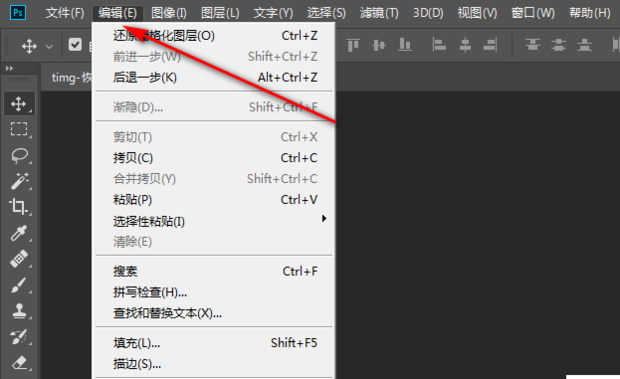Distribute top edges in options bar
The image size is (620, 379).
tap(533, 45)
